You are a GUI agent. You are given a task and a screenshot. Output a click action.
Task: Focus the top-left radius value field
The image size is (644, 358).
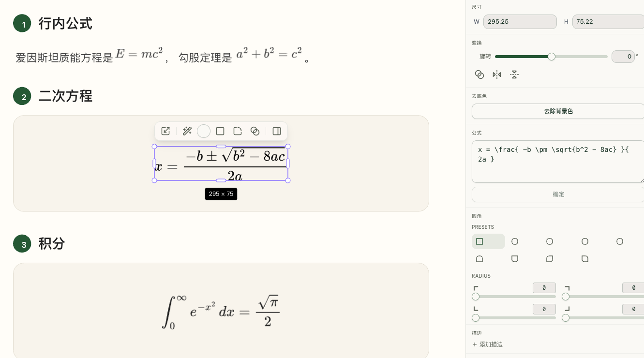point(544,288)
